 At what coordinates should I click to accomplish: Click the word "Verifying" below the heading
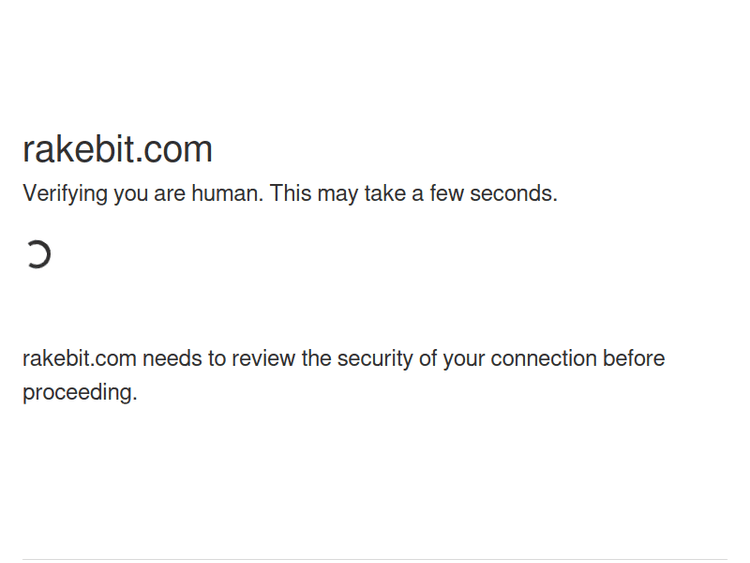pos(65,194)
